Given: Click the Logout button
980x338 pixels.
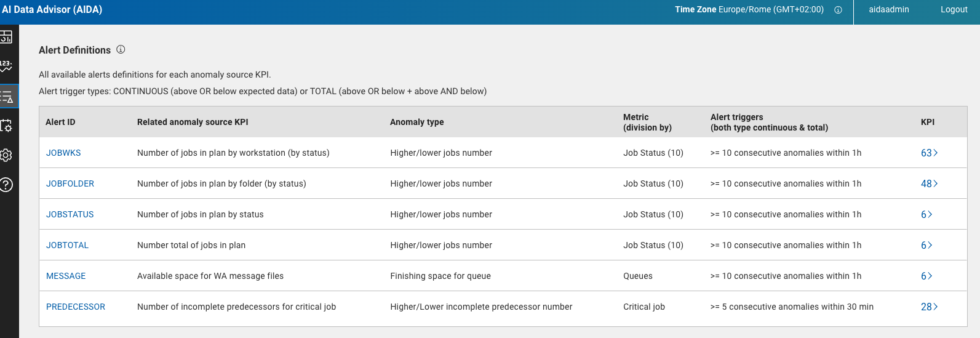Looking at the screenshot, I should click(x=954, y=9).
